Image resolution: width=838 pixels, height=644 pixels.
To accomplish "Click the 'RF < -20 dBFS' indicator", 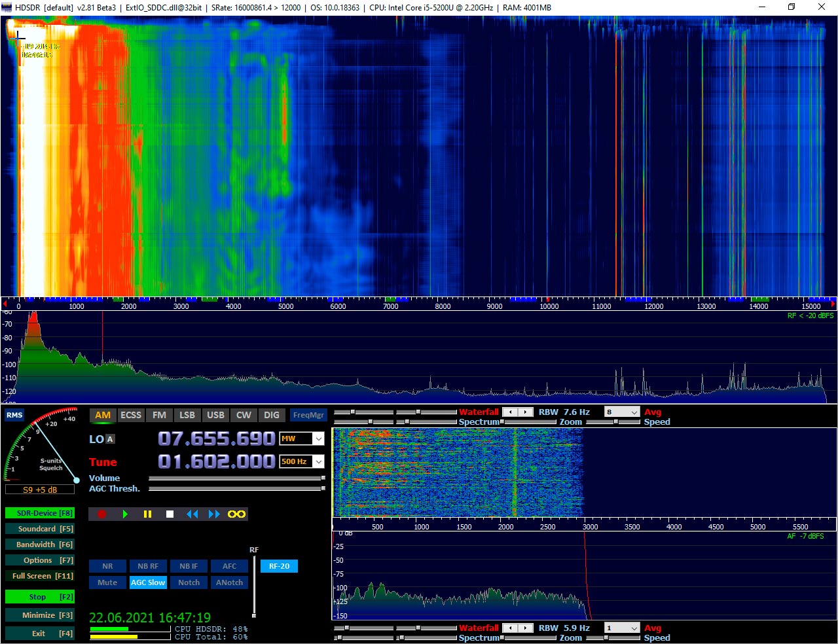I will 811,315.
